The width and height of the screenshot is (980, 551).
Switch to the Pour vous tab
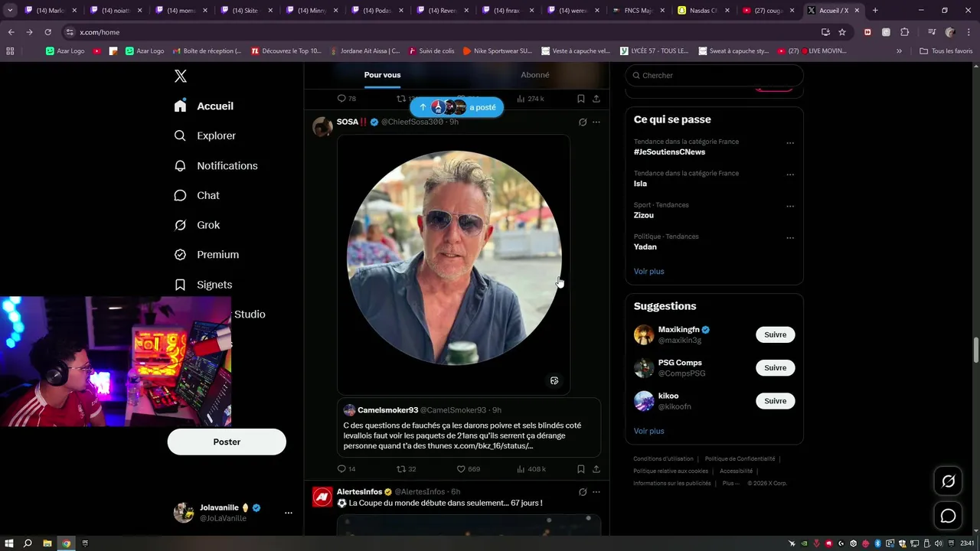[x=382, y=75]
